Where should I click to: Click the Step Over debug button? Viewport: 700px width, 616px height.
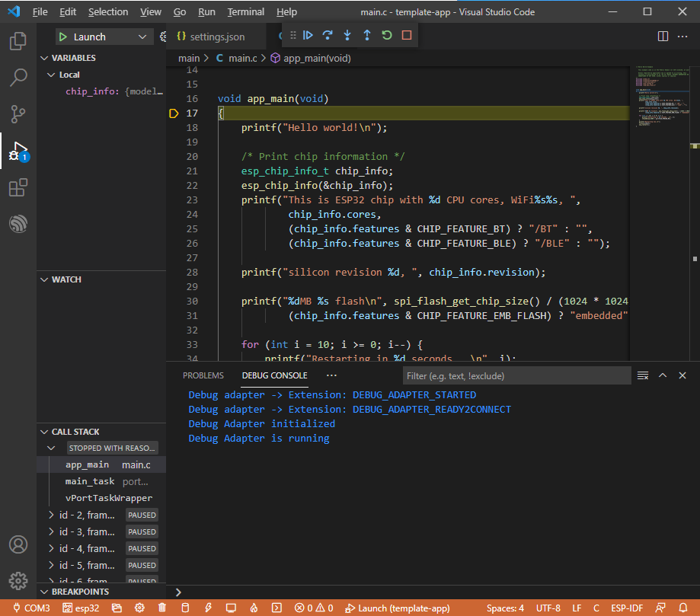click(x=328, y=35)
